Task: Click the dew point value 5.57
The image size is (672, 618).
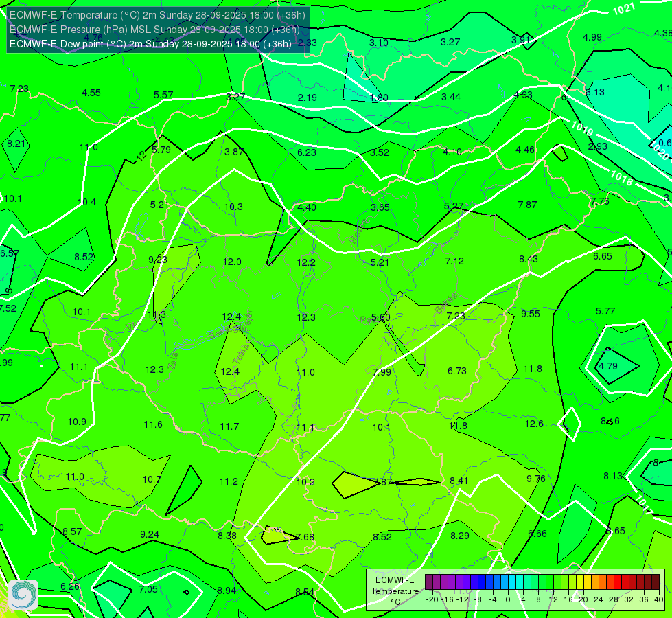Action: 163,95
